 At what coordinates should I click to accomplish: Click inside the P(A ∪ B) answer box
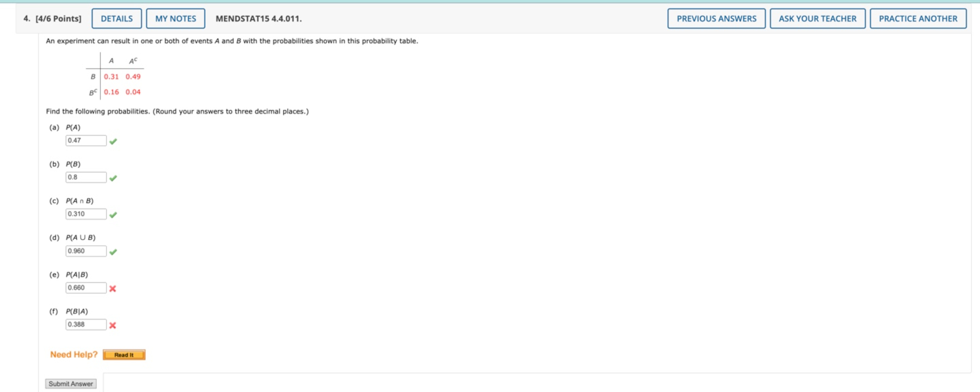point(86,251)
